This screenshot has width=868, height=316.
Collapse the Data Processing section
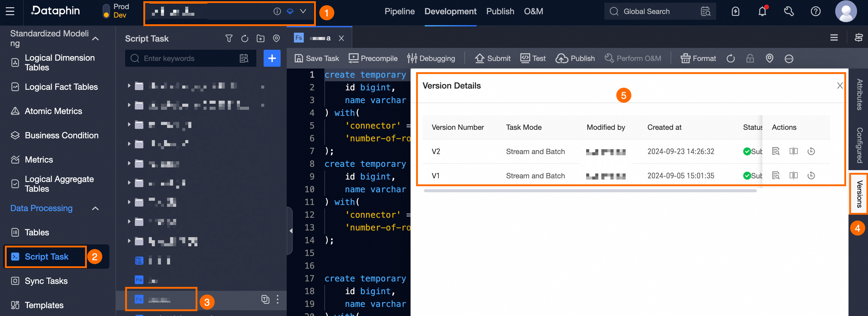(95, 208)
